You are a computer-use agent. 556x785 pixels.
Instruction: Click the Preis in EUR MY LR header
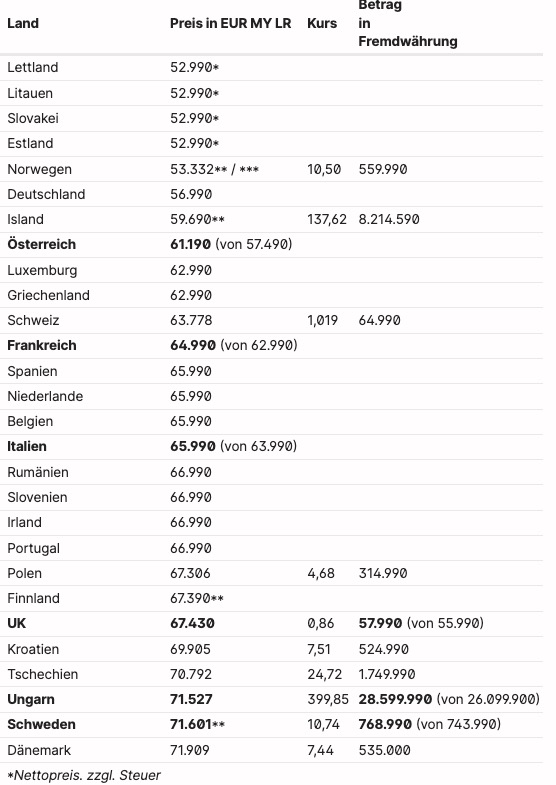tap(230, 23)
